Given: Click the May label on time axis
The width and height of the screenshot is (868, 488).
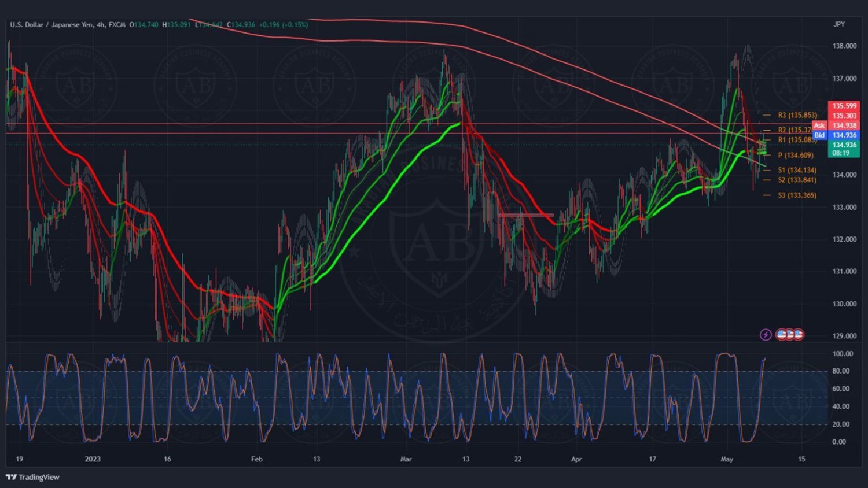Looking at the screenshot, I should tap(727, 459).
